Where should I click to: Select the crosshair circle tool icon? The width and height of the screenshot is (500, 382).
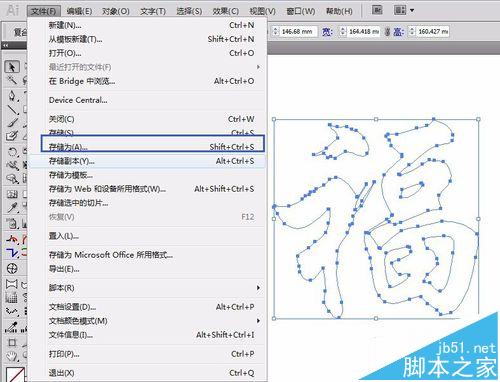(12, 268)
